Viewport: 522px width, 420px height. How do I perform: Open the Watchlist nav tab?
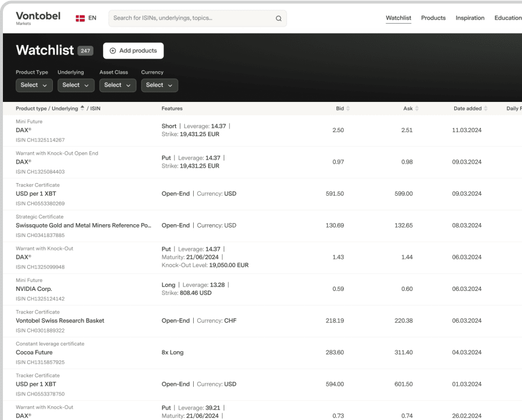(x=398, y=18)
